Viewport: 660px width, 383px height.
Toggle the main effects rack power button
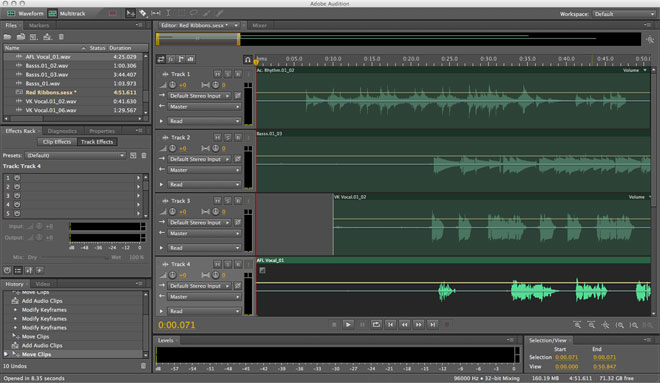(x=7, y=270)
